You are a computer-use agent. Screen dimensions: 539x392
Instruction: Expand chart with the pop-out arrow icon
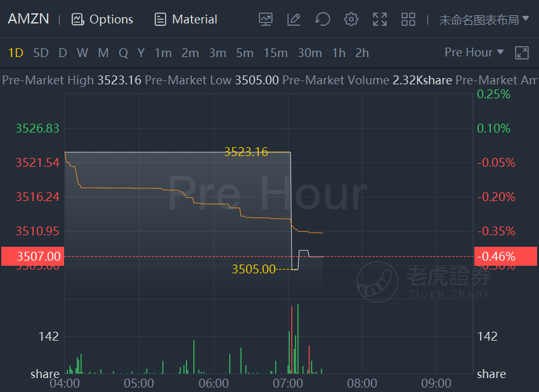click(x=522, y=53)
